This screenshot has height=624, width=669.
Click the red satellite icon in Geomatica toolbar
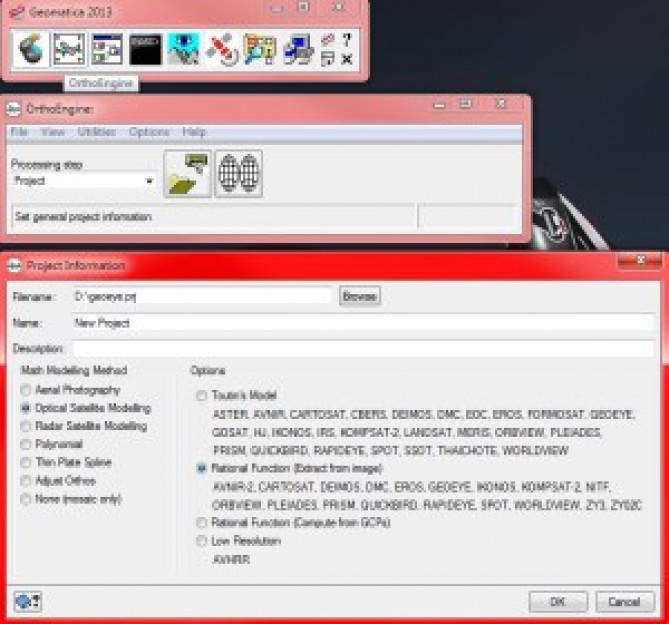coord(222,49)
